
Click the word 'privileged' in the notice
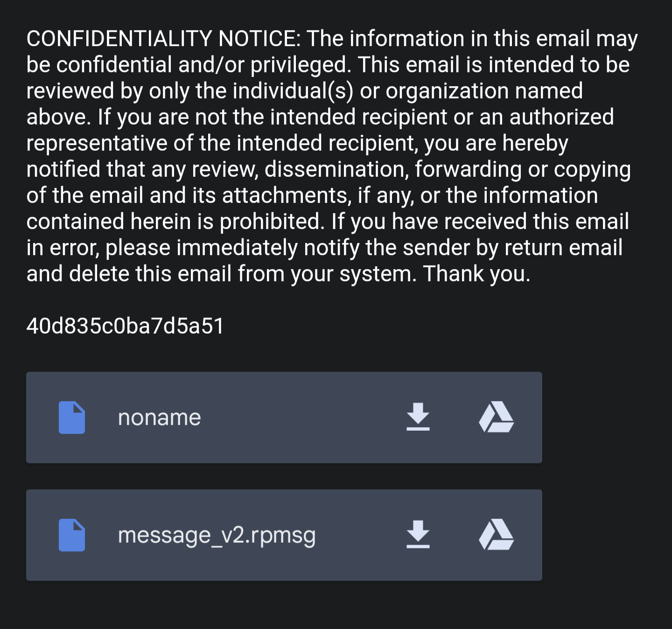click(300, 65)
